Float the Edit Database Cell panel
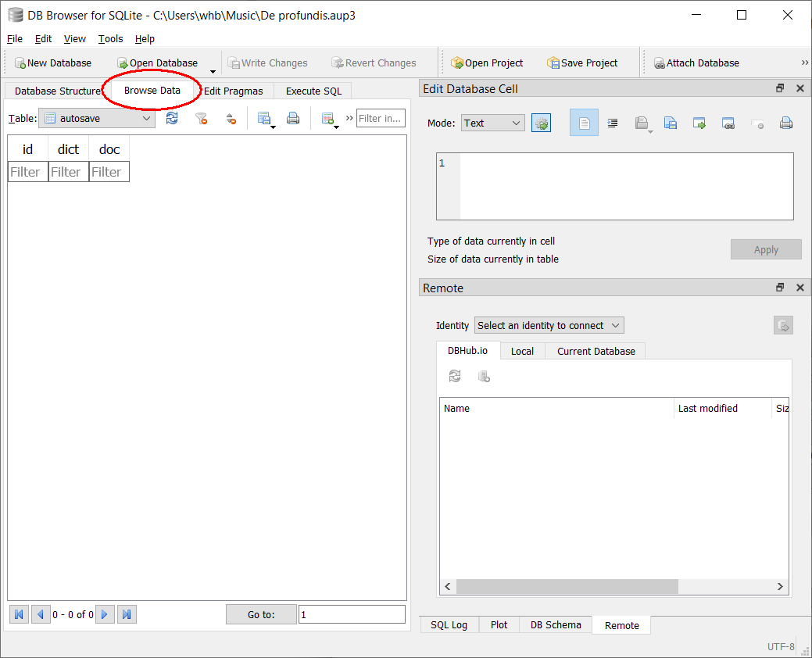 [x=780, y=88]
